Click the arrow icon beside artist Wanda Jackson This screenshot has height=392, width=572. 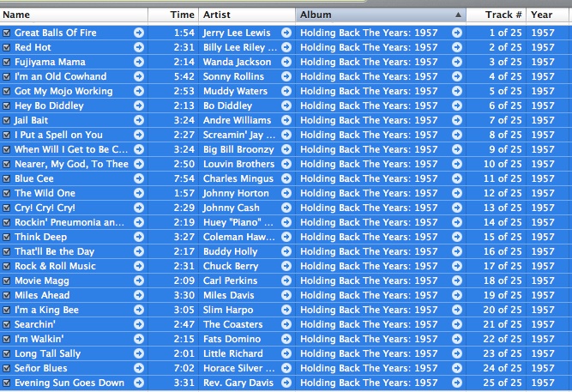(x=286, y=62)
